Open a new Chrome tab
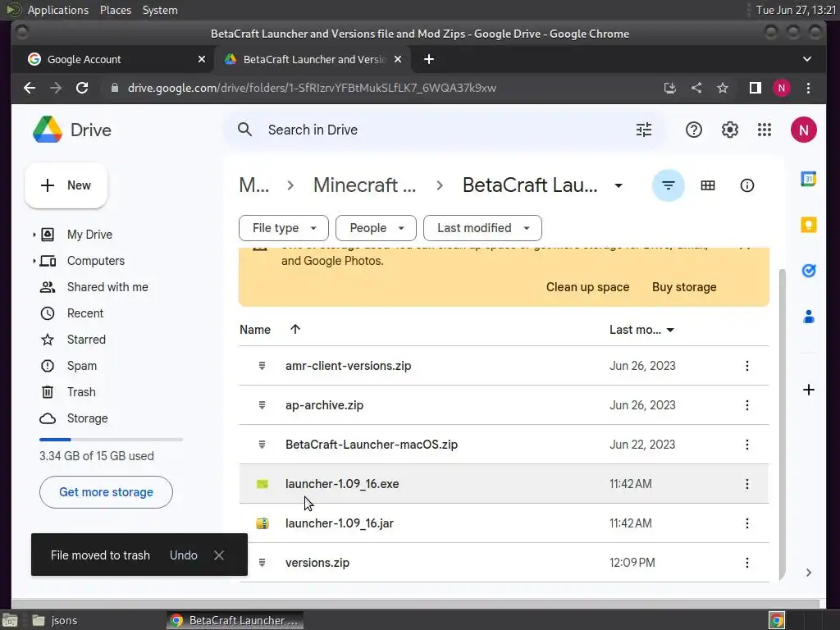840x630 pixels. (x=429, y=59)
